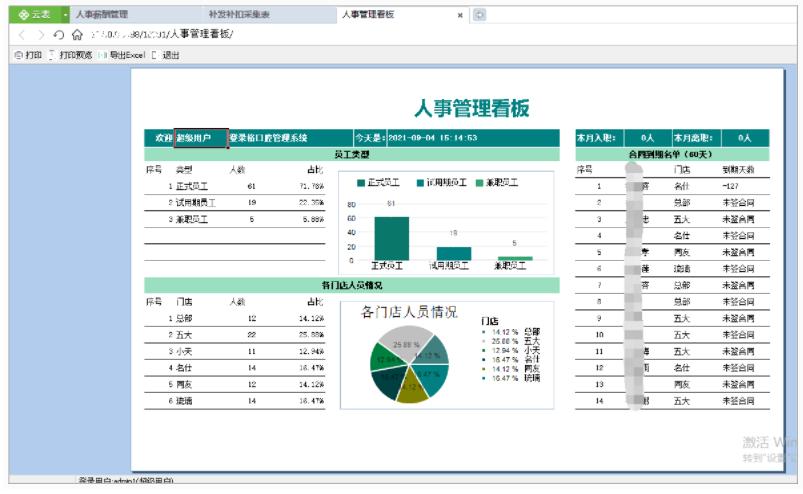This screenshot has width=803, height=494.
Task: Click the 到期天数 column header
Action: (x=738, y=170)
